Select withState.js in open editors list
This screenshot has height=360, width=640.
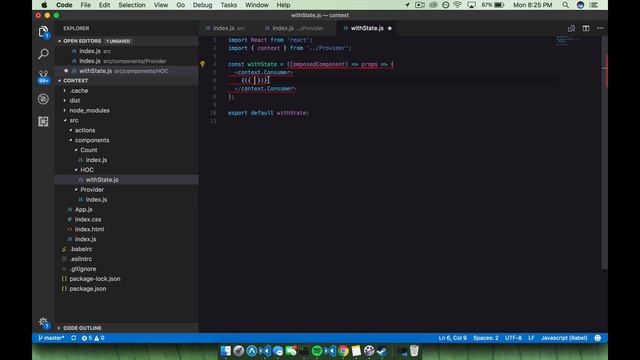pos(127,71)
